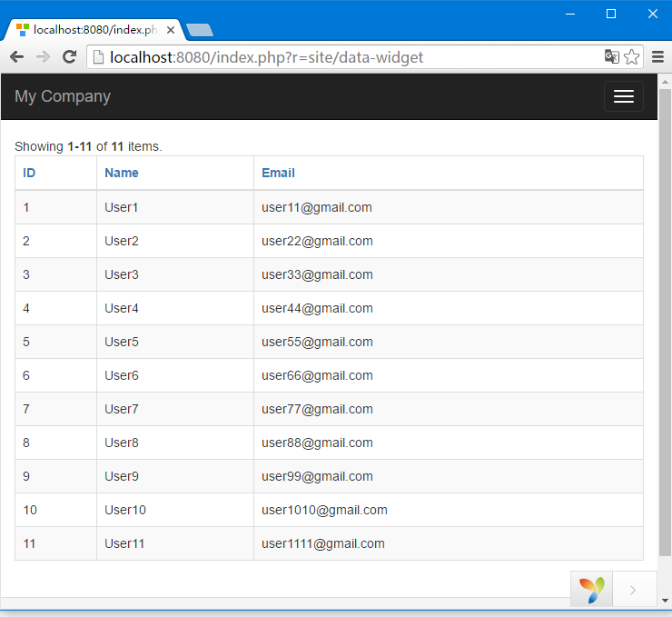Reload the page with refresh icon
672x617 pixels.
click(69, 56)
